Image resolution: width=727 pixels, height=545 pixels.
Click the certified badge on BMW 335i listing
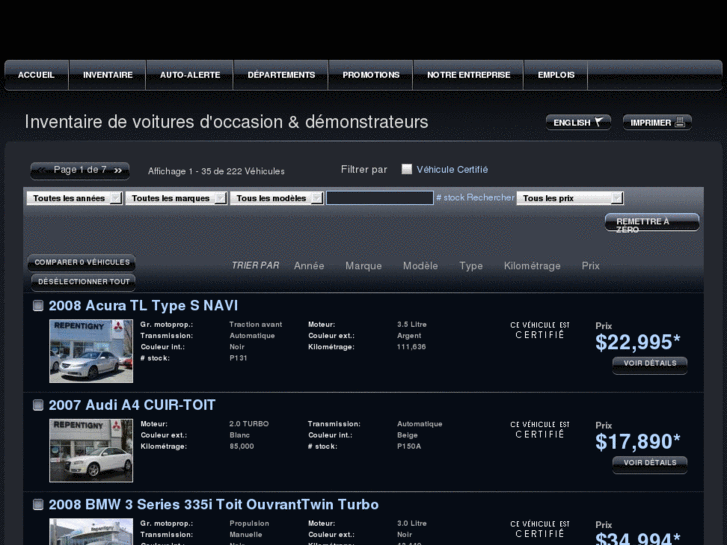(x=540, y=529)
